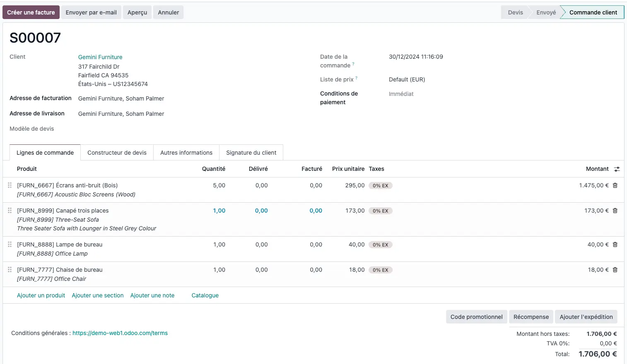Click Ajouter l'expédition
Screen dimensions: 627x364
pyautogui.click(x=586, y=317)
